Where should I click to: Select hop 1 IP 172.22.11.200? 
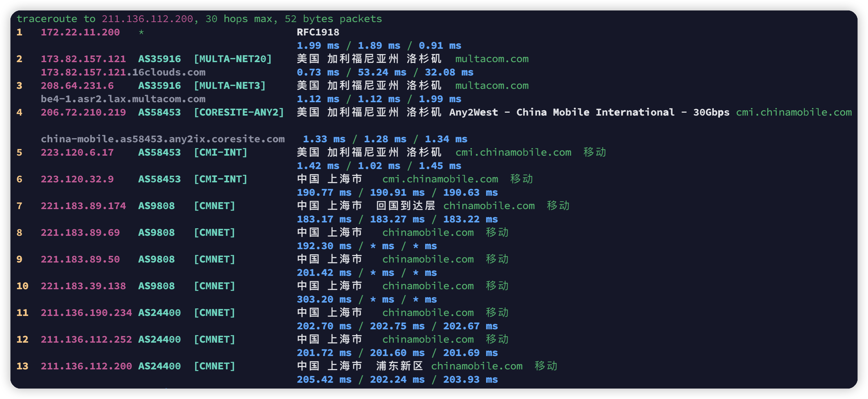pyautogui.click(x=80, y=32)
